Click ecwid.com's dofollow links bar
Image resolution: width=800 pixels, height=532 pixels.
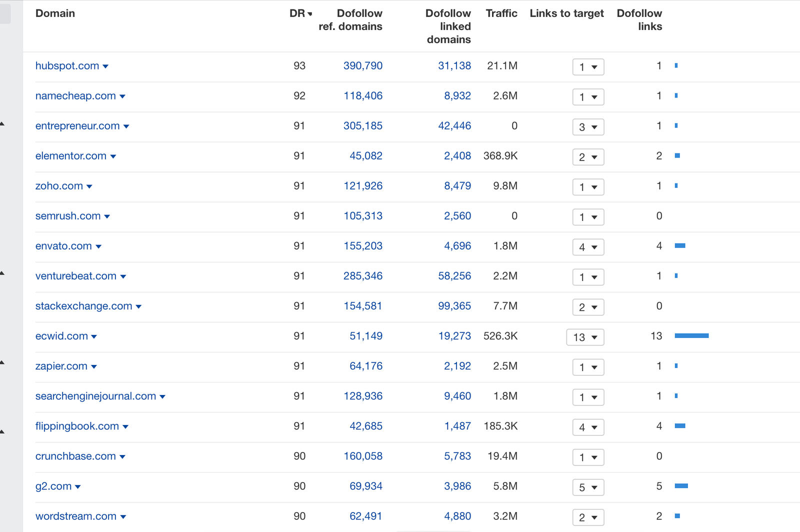coord(691,335)
